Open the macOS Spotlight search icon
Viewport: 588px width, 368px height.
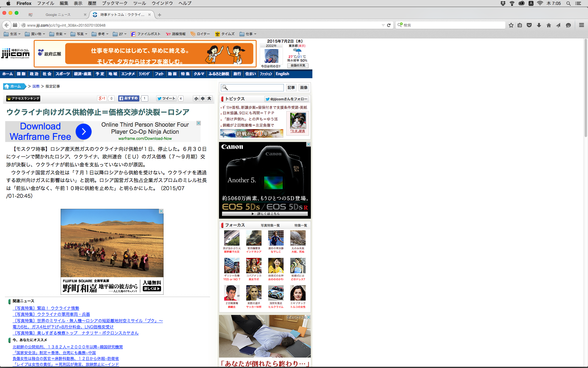point(568,3)
